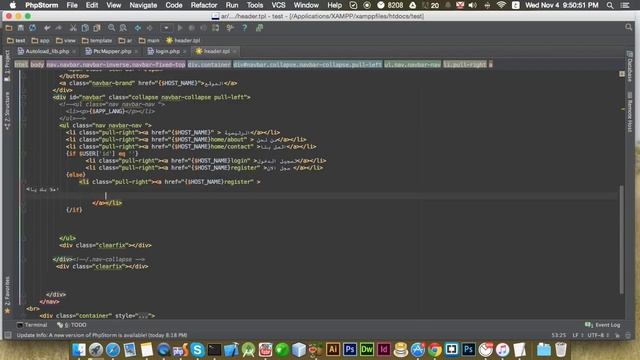Click the Paste toolbar icon
Image resolution: width=640 pixels, height=360 pixels.
coord(97,28)
